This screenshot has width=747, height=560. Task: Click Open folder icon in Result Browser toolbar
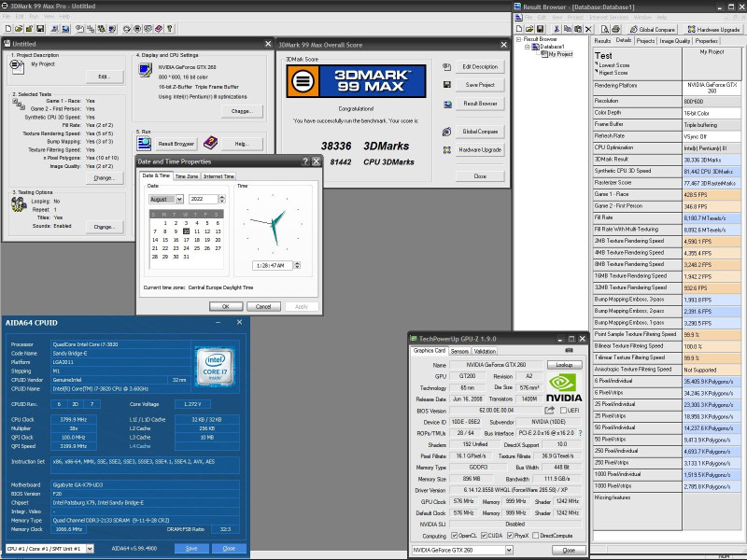click(x=529, y=29)
